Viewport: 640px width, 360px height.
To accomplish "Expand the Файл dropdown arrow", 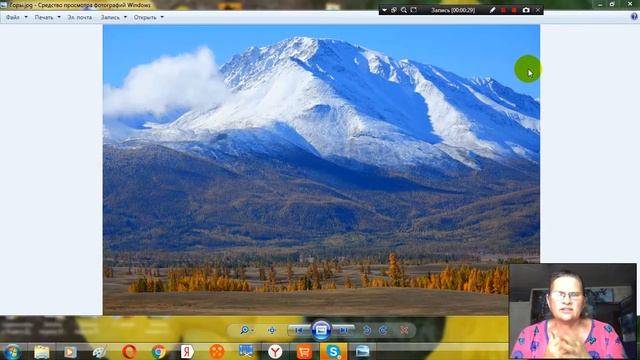I will 26,17.
